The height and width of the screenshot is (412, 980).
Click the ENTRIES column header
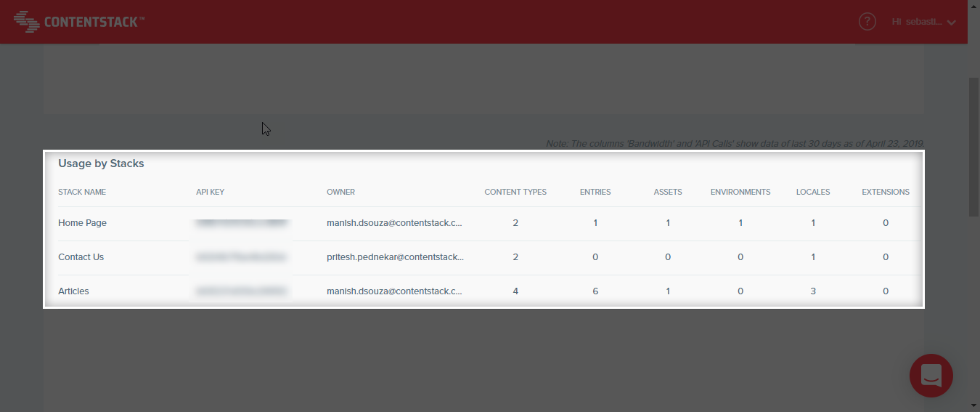tap(595, 192)
